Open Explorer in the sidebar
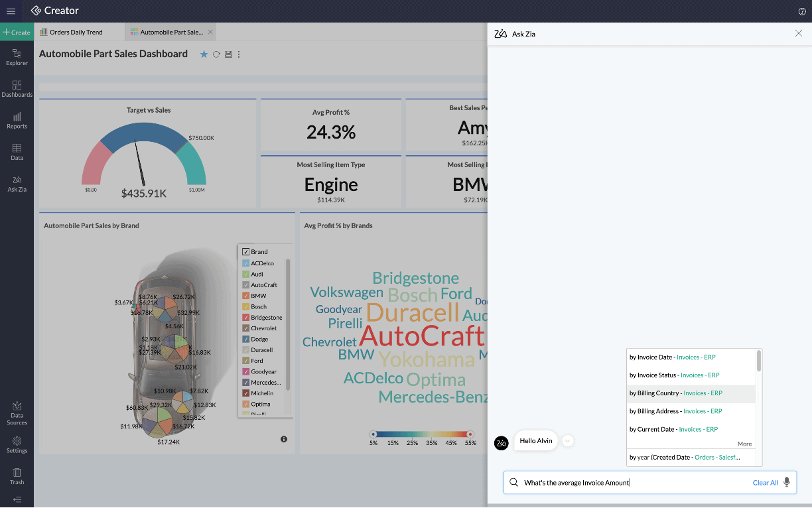 coord(17,57)
